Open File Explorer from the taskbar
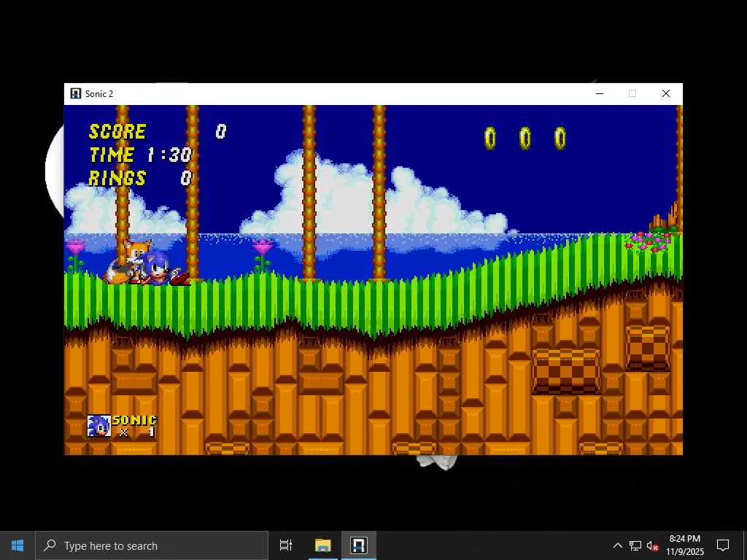 tap(322, 545)
